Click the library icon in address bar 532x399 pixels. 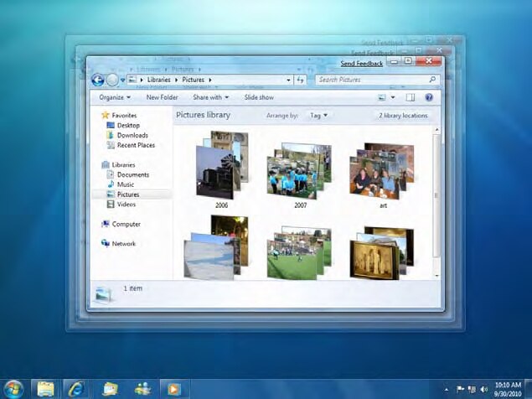click(132, 80)
